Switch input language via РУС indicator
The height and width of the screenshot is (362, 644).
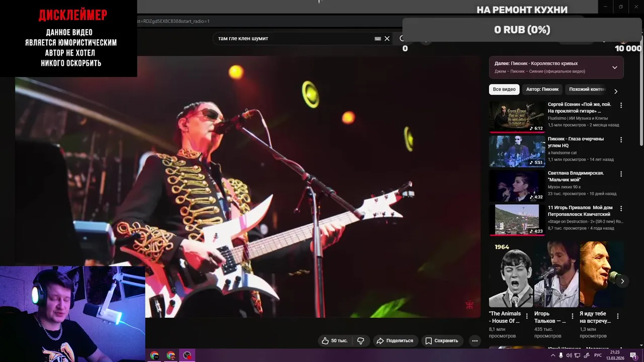(x=598, y=355)
